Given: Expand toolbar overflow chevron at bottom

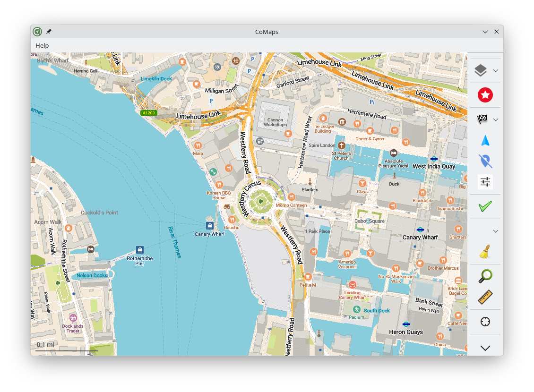Looking at the screenshot, I should [485, 348].
